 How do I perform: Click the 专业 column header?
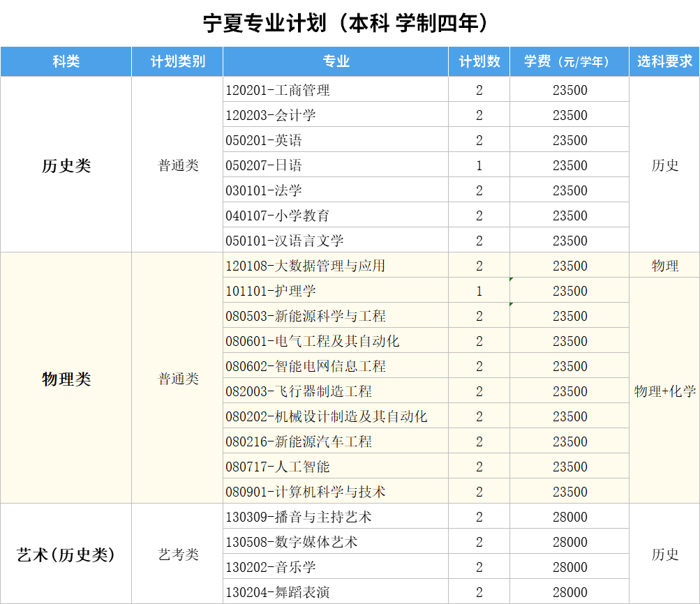click(336, 61)
